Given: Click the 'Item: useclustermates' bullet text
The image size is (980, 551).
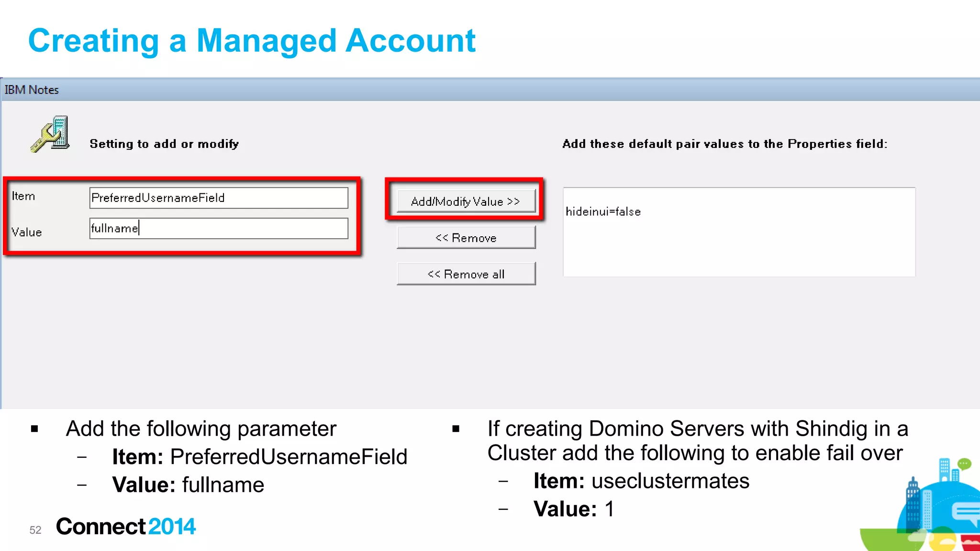Looking at the screenshot, I should coord(641,481).
